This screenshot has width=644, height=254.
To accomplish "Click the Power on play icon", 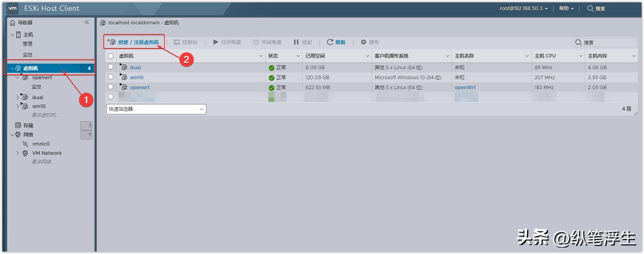I will click(216, 42).
